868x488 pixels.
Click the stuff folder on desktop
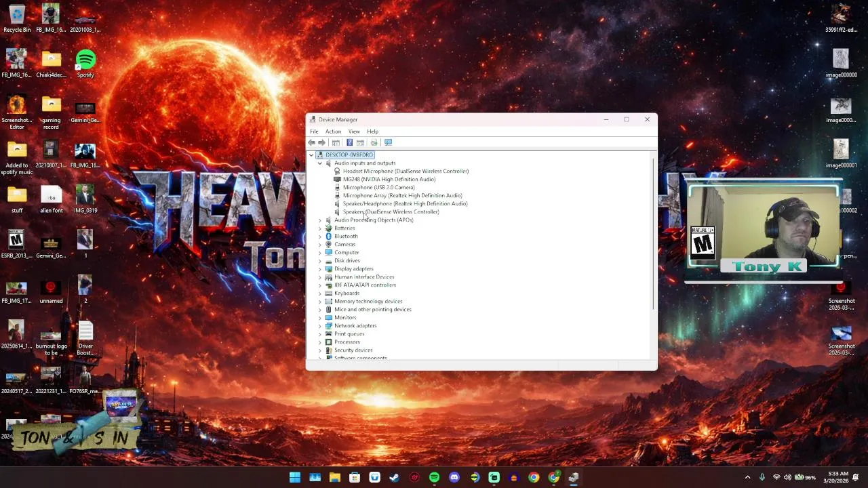click(17, 200)
